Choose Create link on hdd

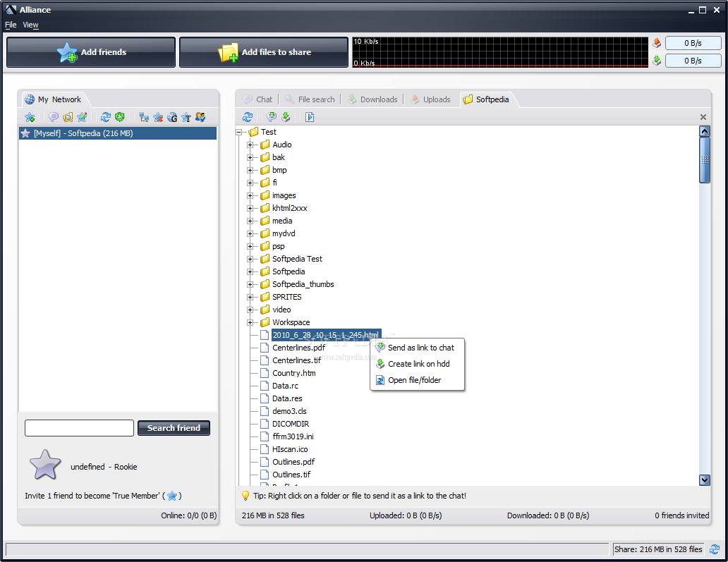(x=417, y=364)
